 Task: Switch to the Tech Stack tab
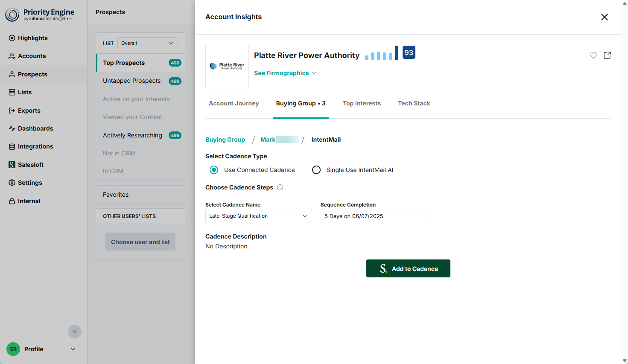pyautogui.click(x=414, y=103)
